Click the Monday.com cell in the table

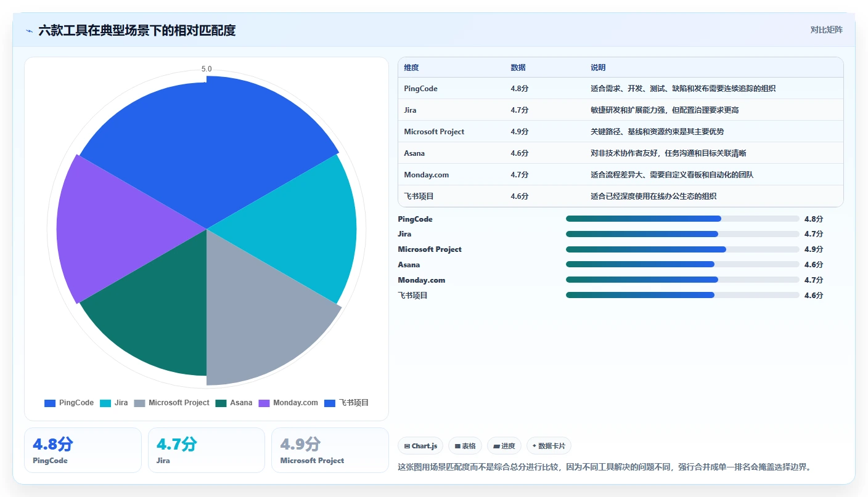426,175
